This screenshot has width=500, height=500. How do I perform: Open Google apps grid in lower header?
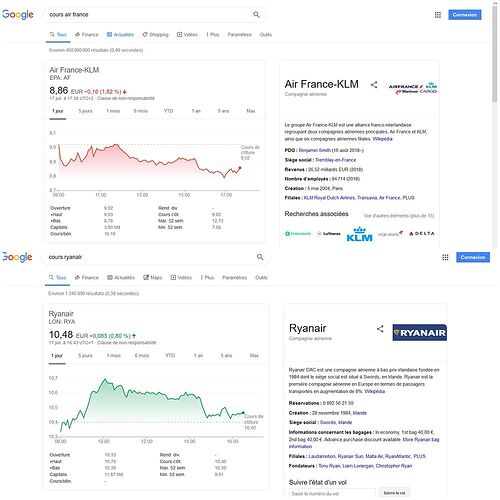pos(445,257)
